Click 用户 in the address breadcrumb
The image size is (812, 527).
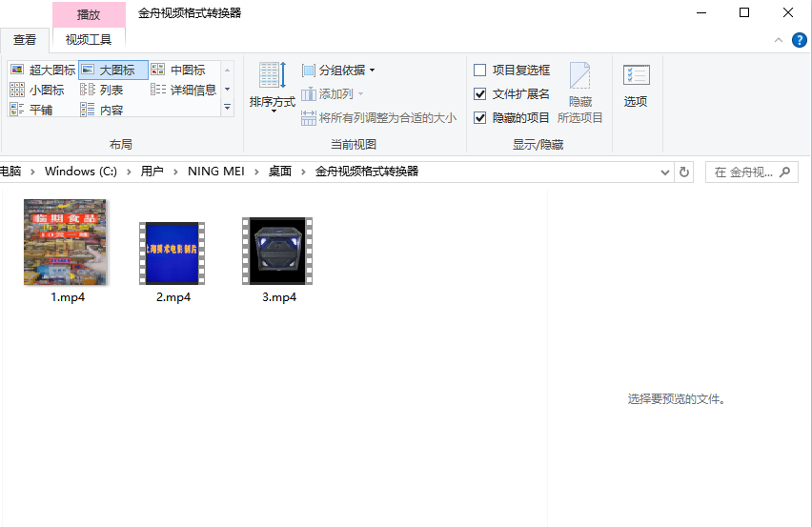click(152, 172)
